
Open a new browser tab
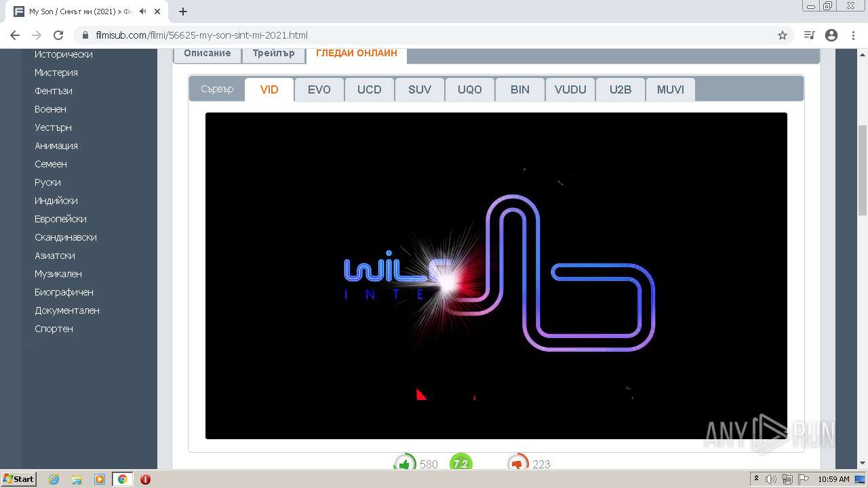(x=182, y=12)
